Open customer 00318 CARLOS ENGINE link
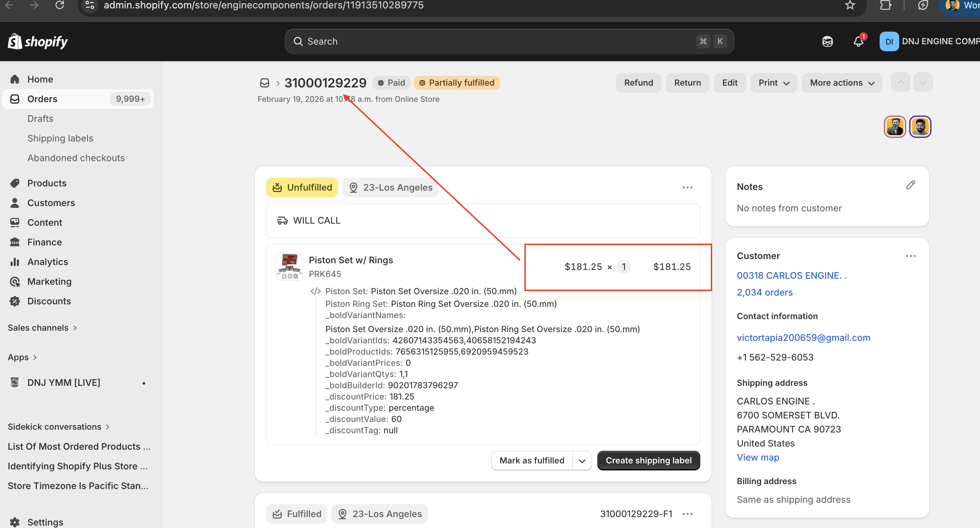The image size is (980, 528). pos(791,276)
